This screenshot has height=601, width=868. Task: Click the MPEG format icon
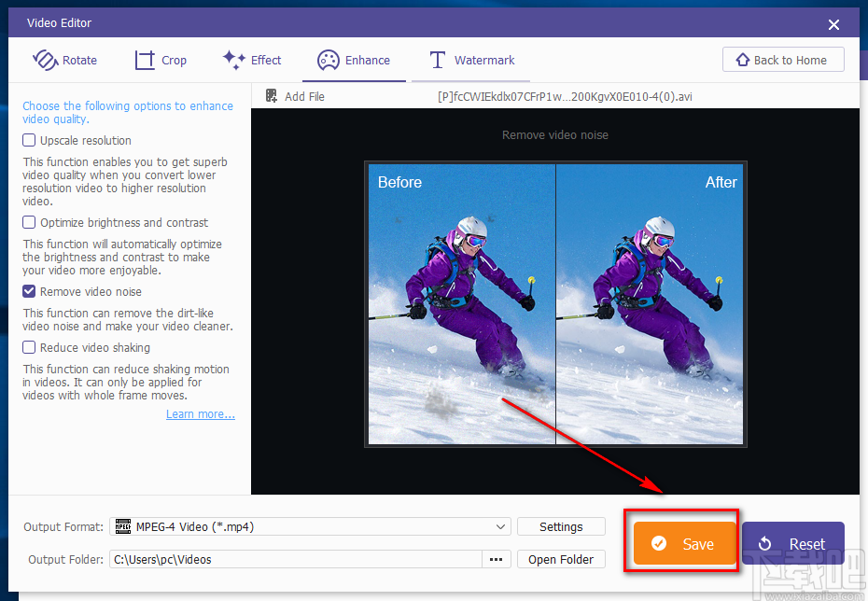122,526
